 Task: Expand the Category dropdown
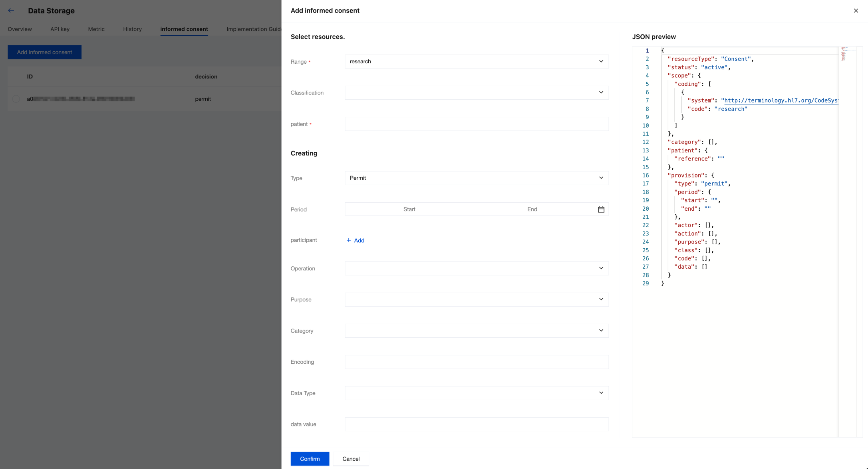[477, 331]
